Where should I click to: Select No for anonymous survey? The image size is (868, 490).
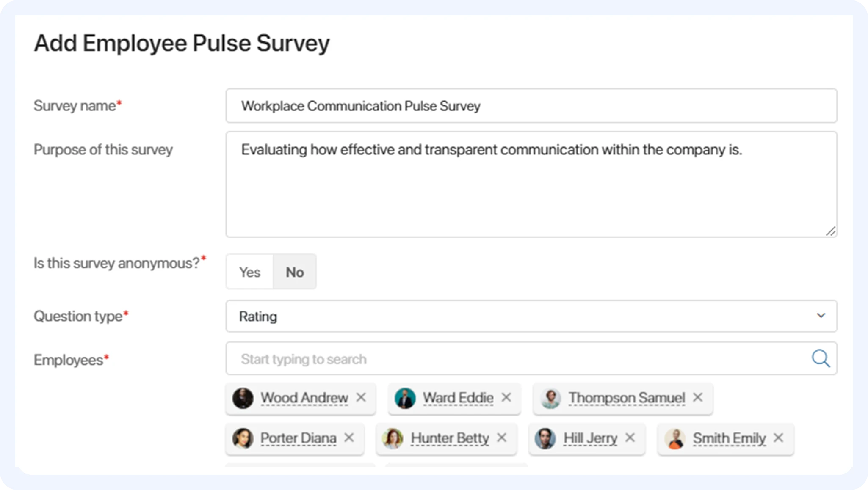[295, 272]
